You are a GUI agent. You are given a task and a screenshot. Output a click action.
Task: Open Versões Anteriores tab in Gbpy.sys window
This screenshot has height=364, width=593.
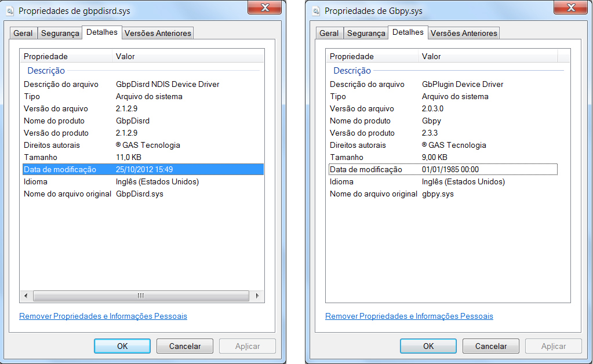coord(464,34)
